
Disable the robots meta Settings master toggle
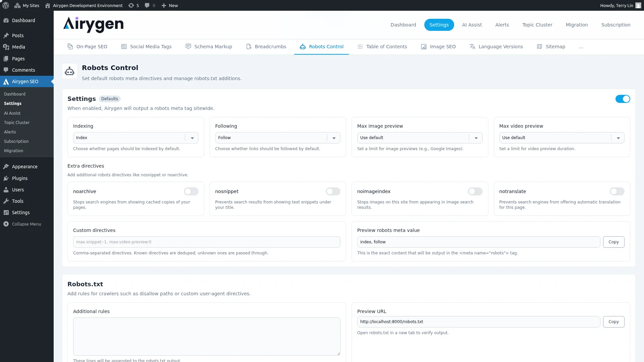coord(623,99)
